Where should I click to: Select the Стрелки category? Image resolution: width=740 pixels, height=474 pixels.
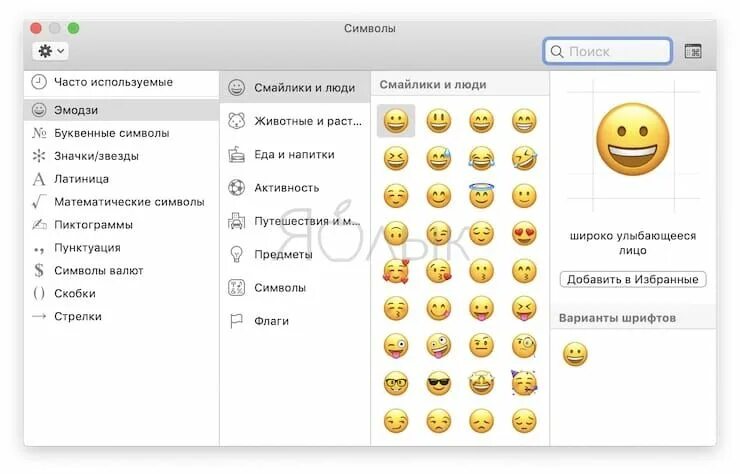coord(121,316)
